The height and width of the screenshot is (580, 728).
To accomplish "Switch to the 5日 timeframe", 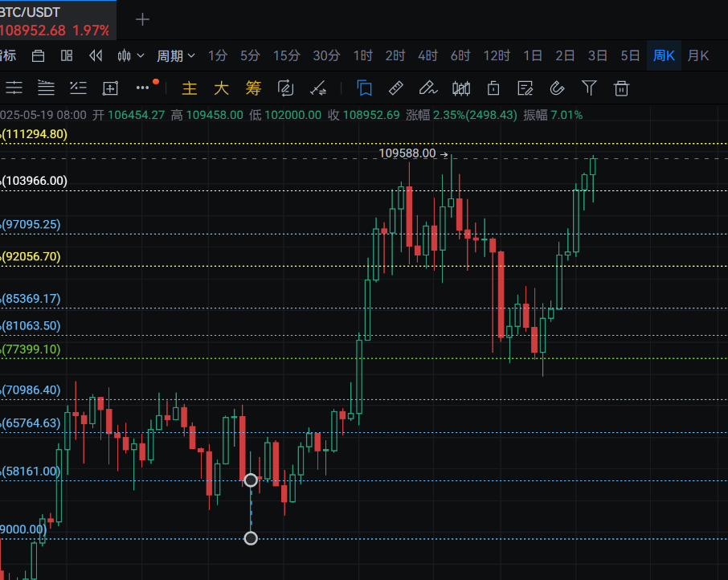I will pos(630,56).
